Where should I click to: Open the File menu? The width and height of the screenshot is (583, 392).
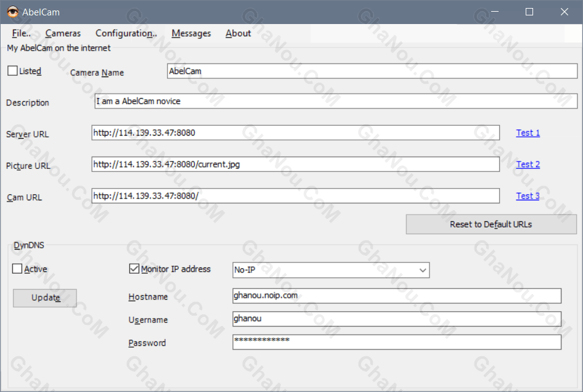21,33
